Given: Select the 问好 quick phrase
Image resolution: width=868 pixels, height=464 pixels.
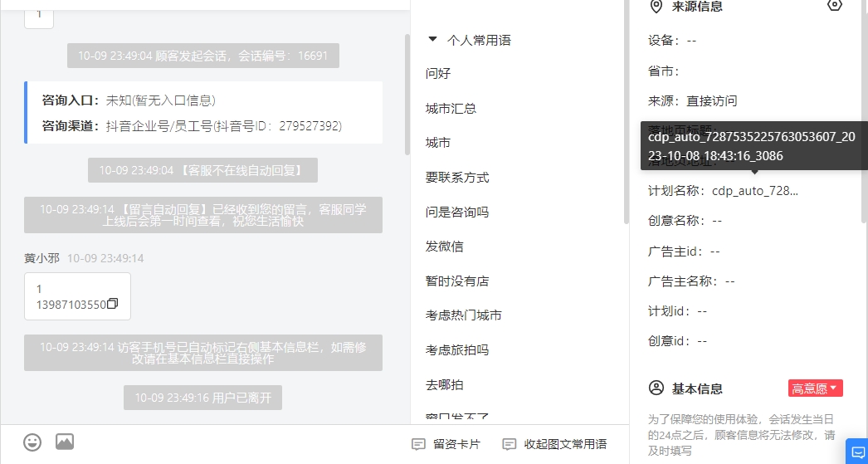Looking at the screenshot, I should click(438, 74).
